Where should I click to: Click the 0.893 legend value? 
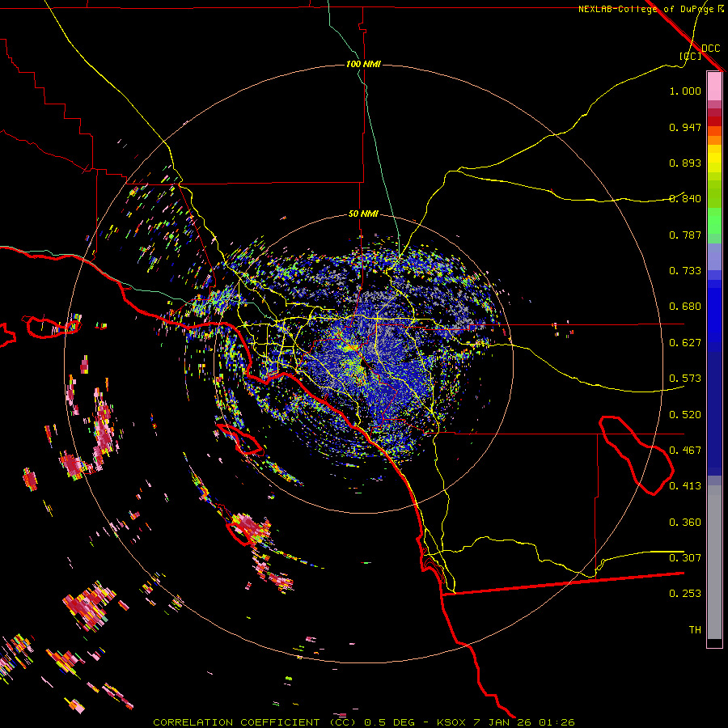(x=685, y=163)
